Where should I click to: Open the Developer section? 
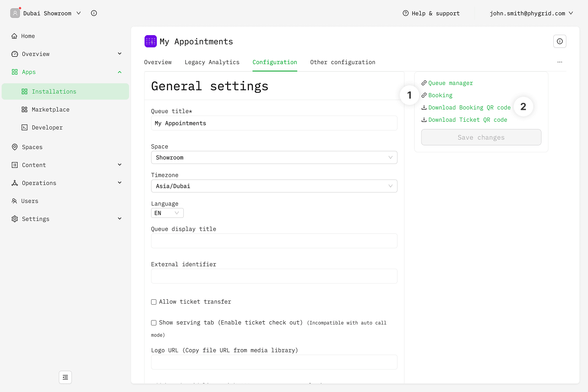point(47,127)
